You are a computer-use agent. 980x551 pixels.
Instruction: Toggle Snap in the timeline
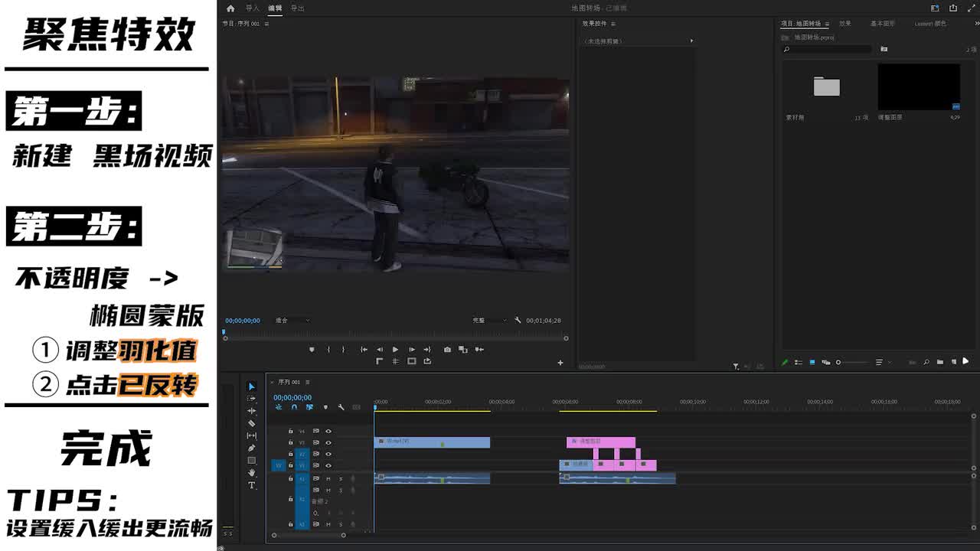[294, 407]
